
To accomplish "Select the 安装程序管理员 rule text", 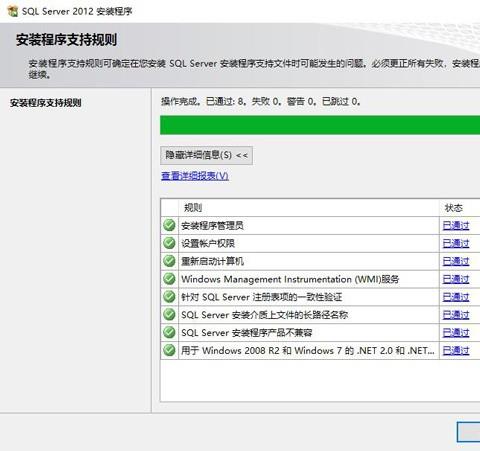I will [x=212, y=226].
